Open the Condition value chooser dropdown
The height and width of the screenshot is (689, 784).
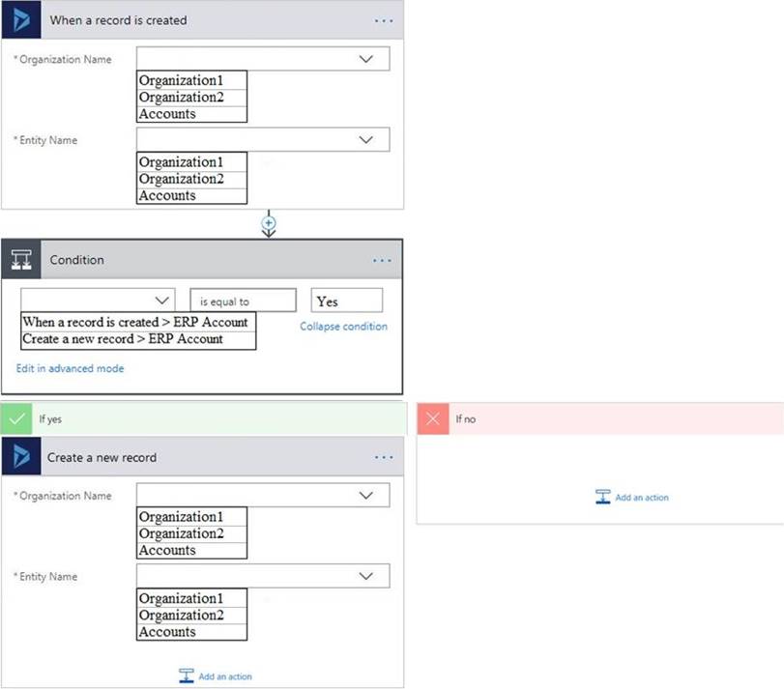[x=161, y=301]
